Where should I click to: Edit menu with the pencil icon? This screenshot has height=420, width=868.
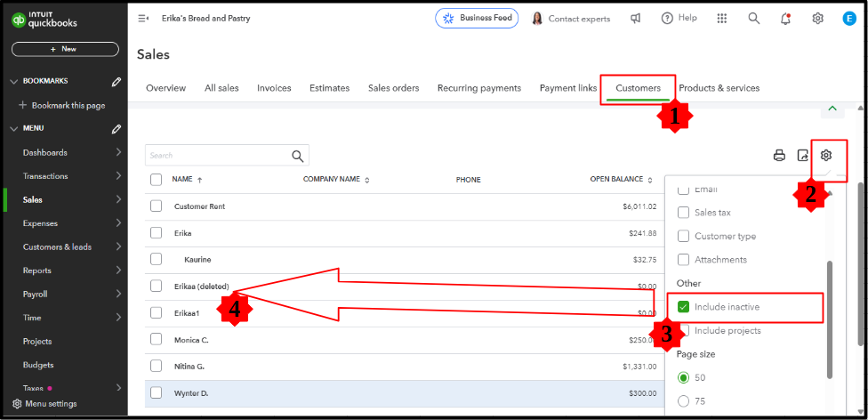[x=116, y=128]
